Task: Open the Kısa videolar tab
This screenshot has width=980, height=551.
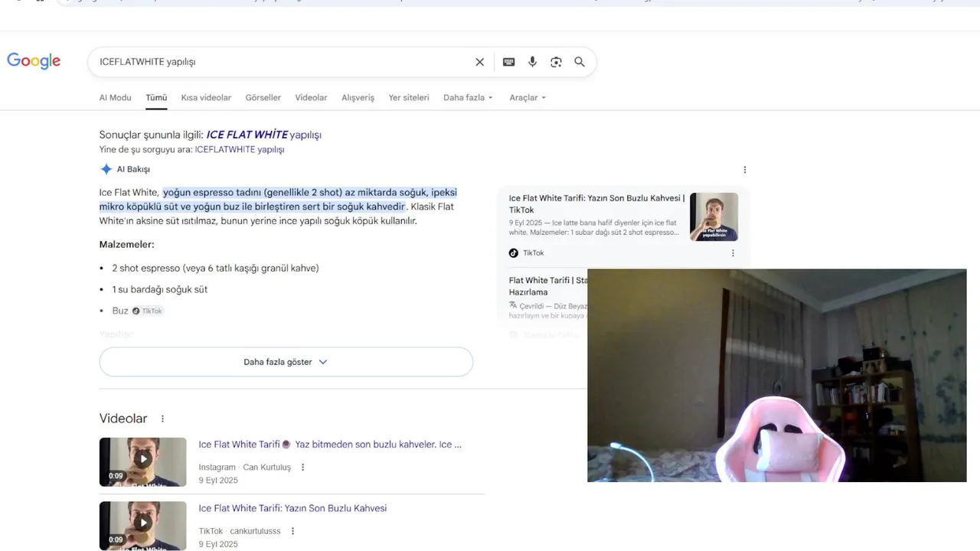Action: coord(206,98)
